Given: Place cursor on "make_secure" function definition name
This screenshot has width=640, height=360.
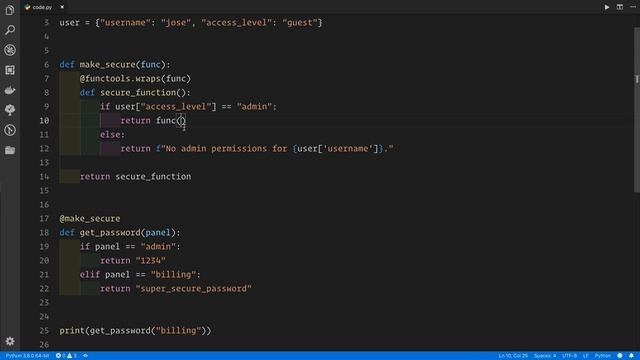Looking at the screenshot, I should tap(107, 64).
